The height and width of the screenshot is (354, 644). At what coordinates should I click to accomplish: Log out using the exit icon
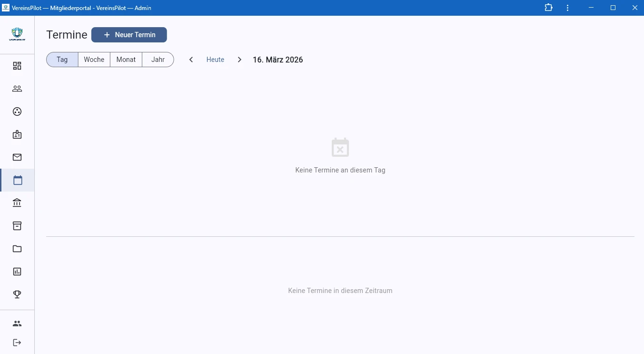coord(17,343)
